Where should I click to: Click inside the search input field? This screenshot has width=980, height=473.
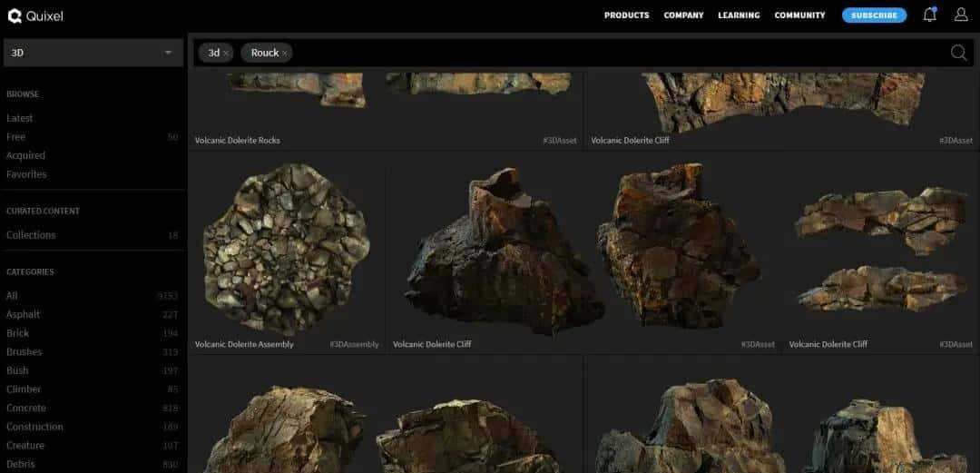click(x=617, y=53)
